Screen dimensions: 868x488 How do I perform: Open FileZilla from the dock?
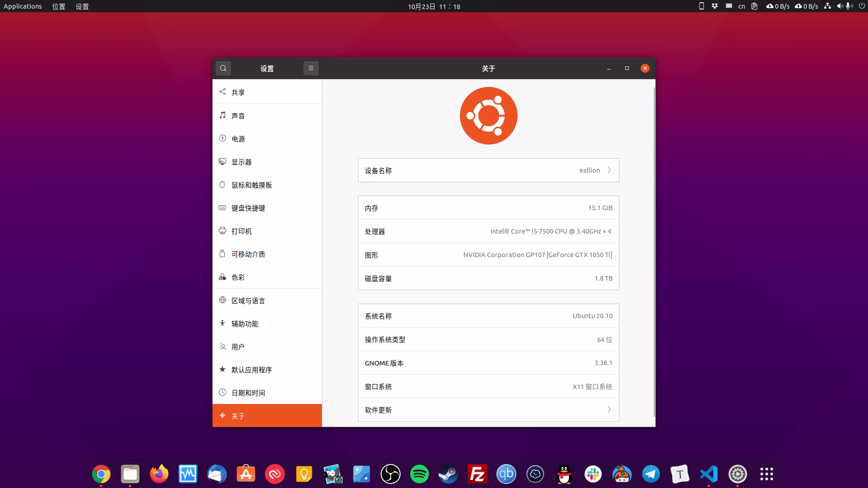pyautogui.click(x=477, y=474)
